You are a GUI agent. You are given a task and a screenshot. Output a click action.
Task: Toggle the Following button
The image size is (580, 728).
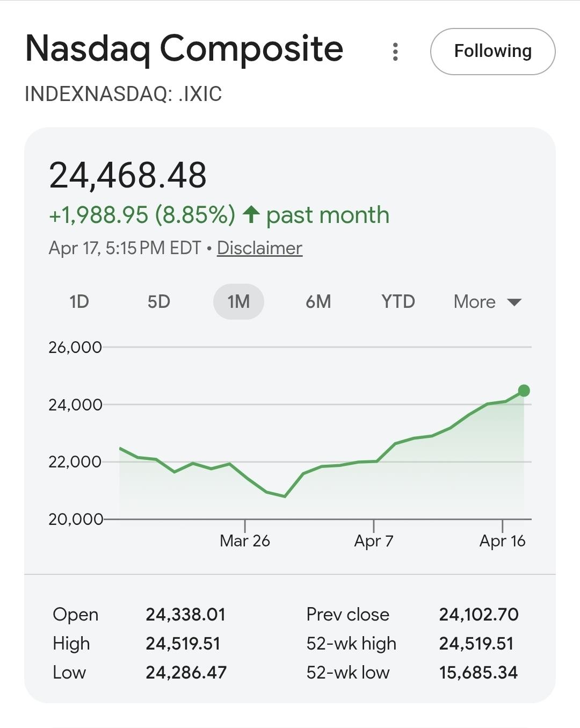point(492,52)
